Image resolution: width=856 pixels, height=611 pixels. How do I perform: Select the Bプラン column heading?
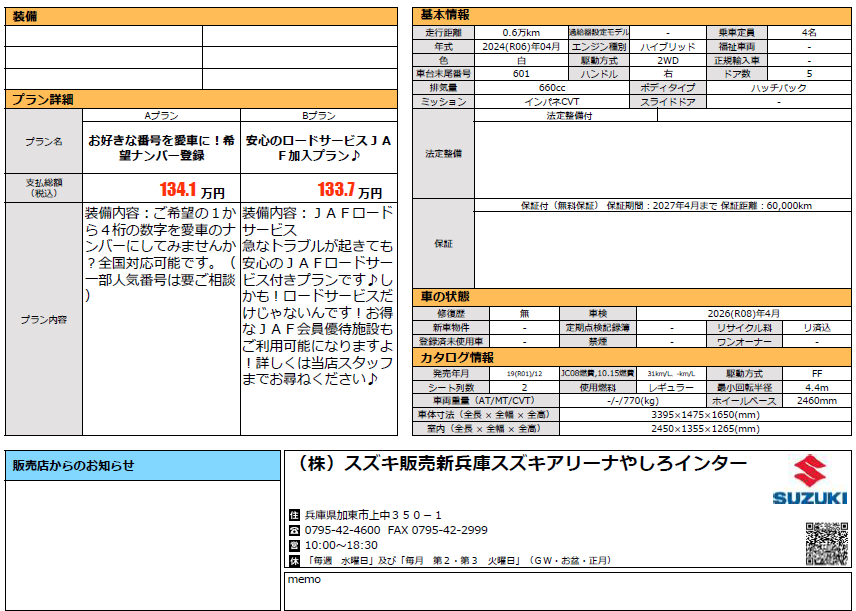318,116
